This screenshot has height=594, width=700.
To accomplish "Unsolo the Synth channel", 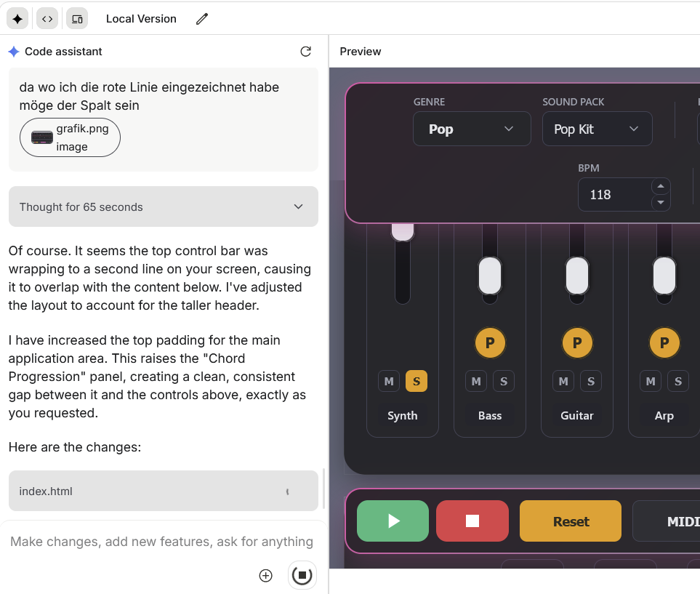I will (x=417, y=382).
